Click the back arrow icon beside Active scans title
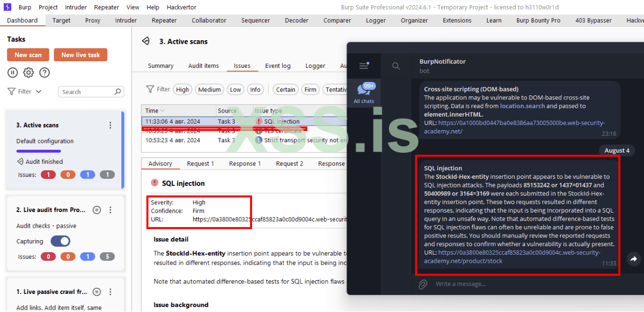 click(146, 41)
